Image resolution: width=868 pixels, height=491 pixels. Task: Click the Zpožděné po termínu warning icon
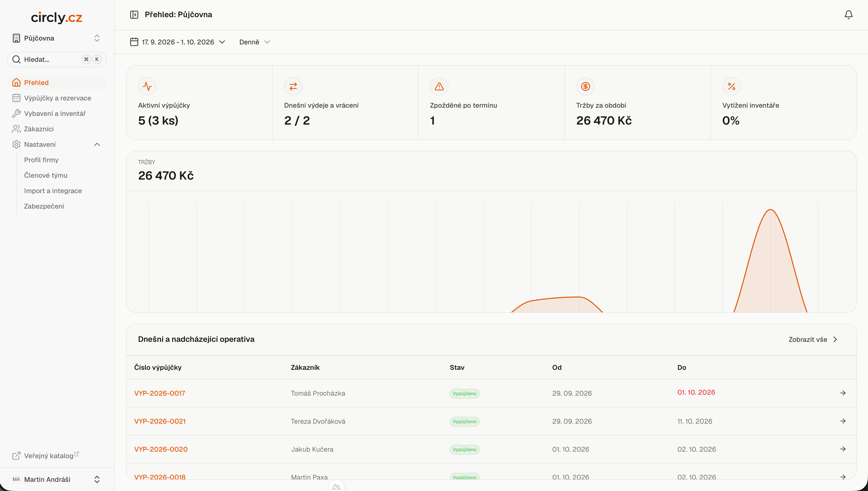click(x=439, y=86)
